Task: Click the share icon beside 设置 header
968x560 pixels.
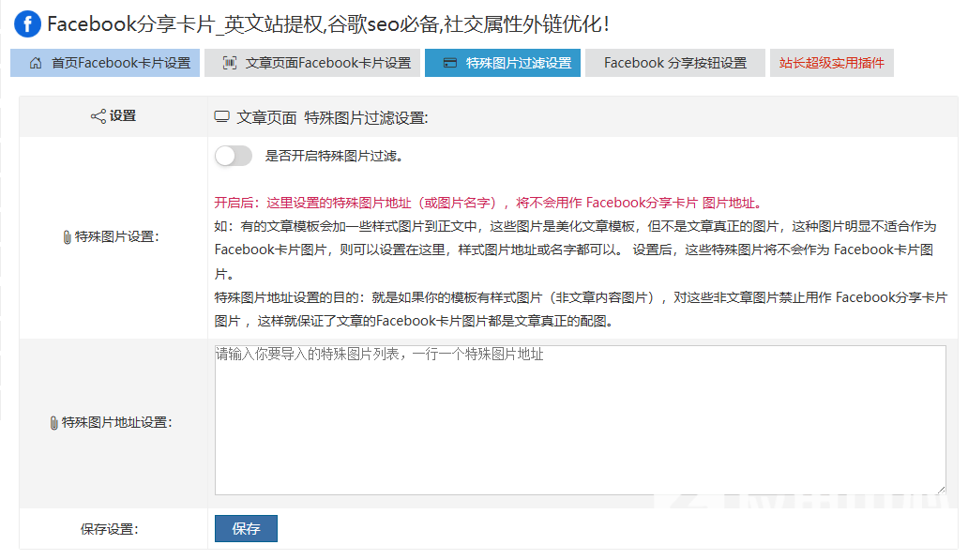Action: [x=98, y=116]
